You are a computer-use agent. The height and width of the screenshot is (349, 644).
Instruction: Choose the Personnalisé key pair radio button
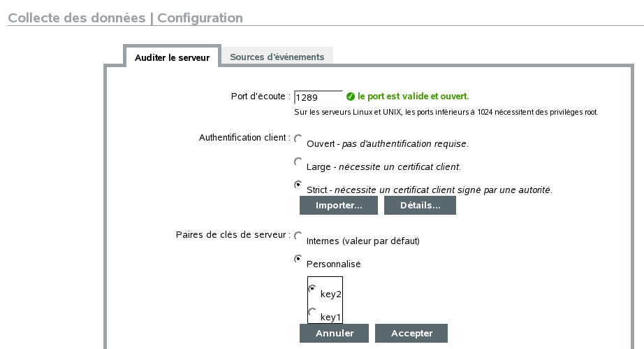pyautogui.click(x=298, y=259)
